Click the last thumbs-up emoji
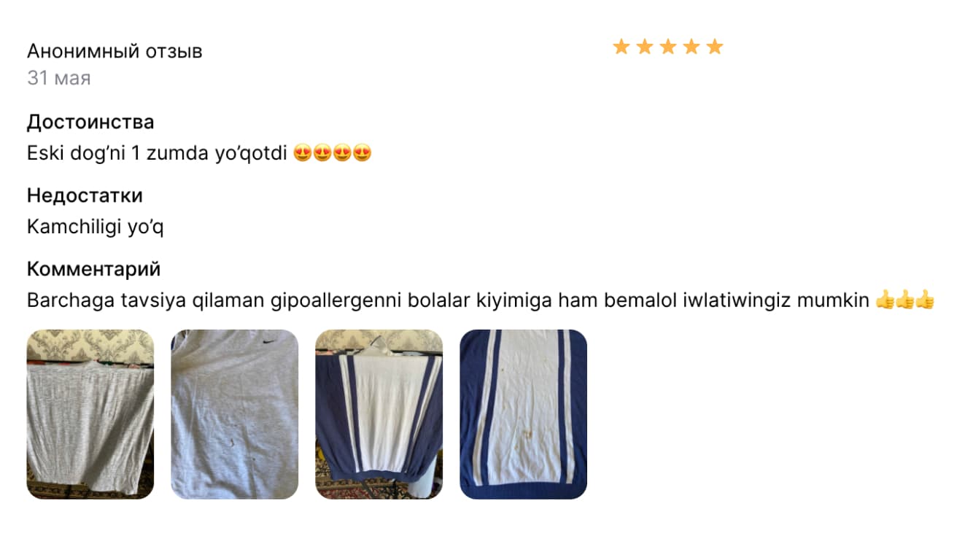 tap(925, 300)
